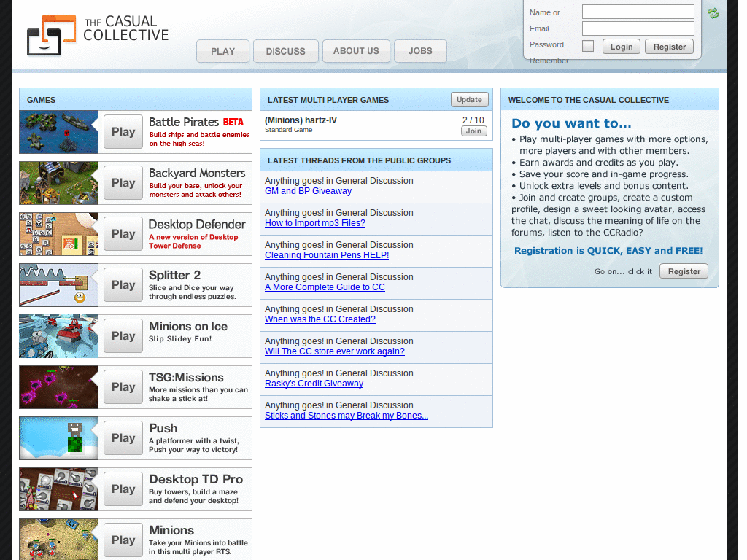The image size is (747, 560).
Task: Open the JOBS navigation tab
Action: coord(420,51)
